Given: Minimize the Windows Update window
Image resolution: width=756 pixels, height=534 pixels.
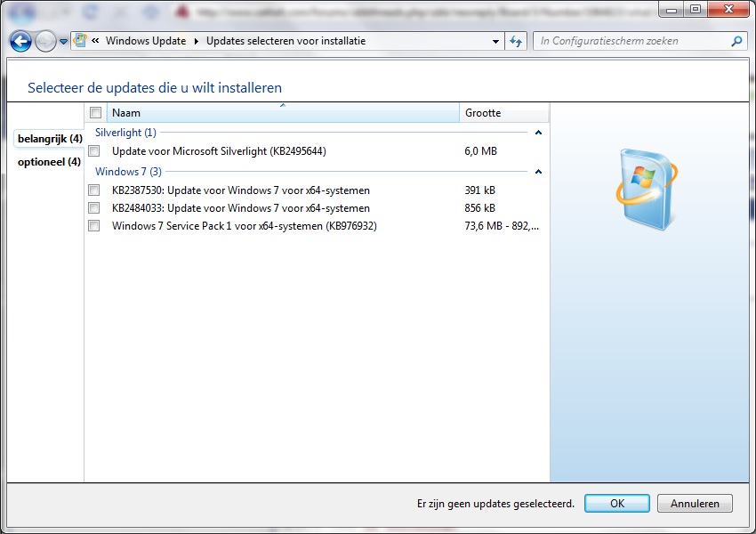Looking at the screenshot, I should pyautogui.click(x=672, y=9).
